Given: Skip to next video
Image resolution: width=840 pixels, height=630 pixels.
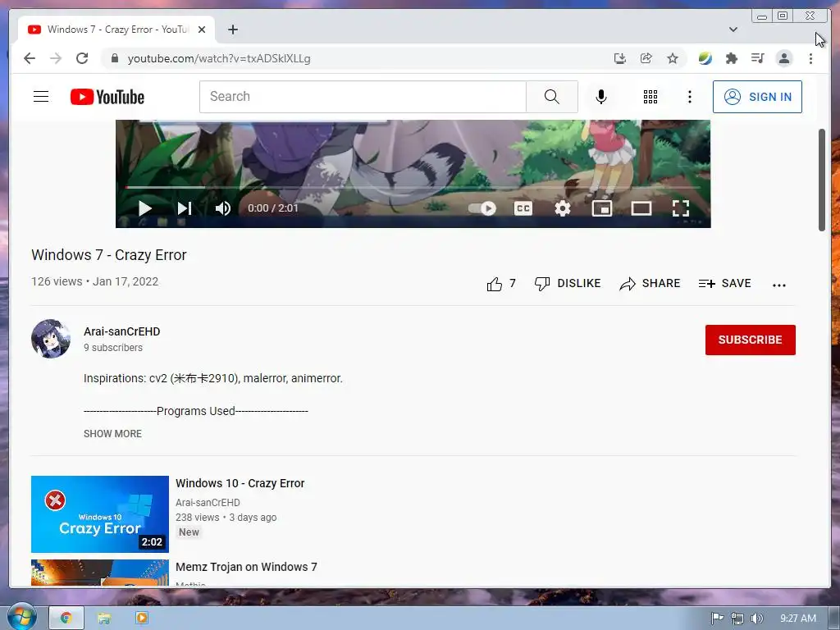Looking at the screenshot, I should click(x=185, y=208).
